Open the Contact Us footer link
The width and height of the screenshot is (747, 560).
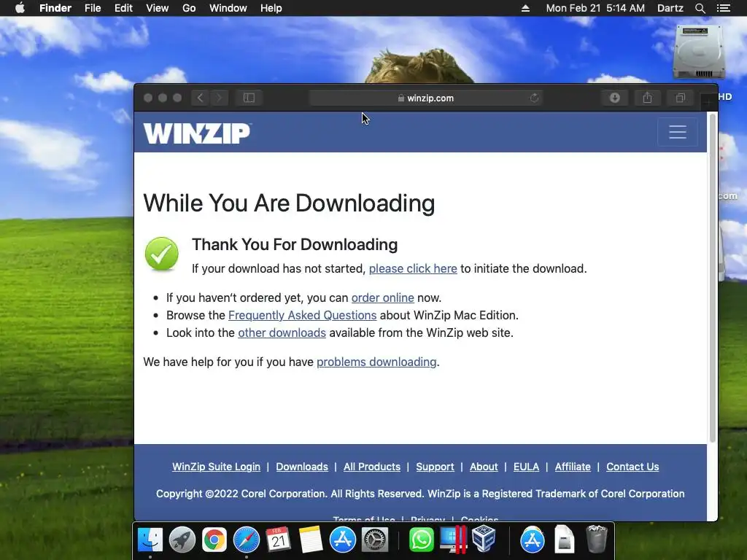632,467
